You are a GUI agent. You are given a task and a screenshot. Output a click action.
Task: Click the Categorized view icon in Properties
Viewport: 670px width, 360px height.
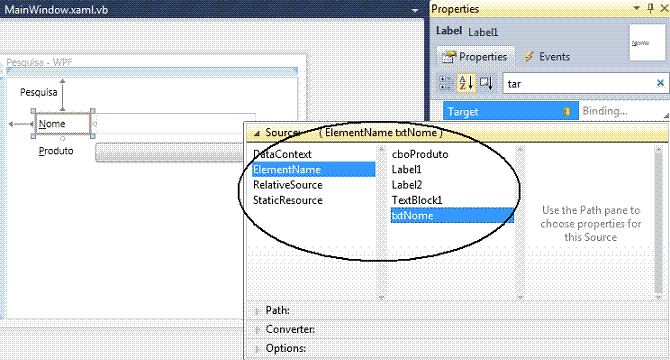pos(446,83)
